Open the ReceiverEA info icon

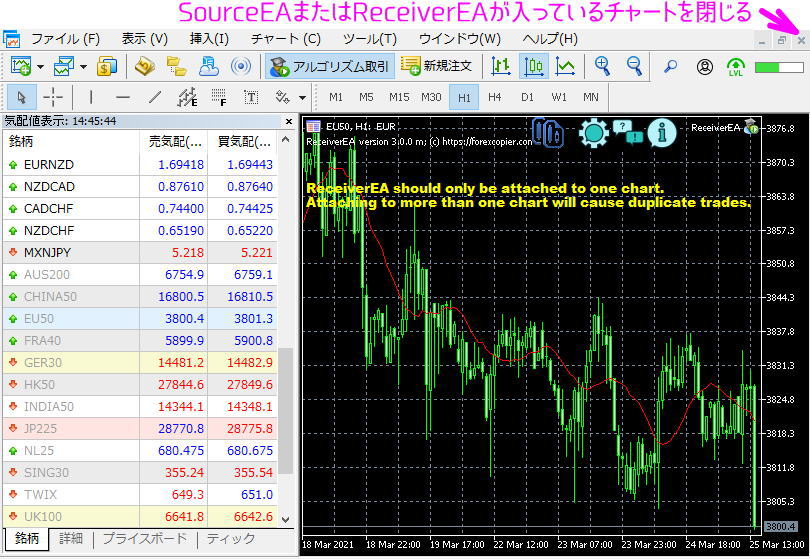point(662,132)
